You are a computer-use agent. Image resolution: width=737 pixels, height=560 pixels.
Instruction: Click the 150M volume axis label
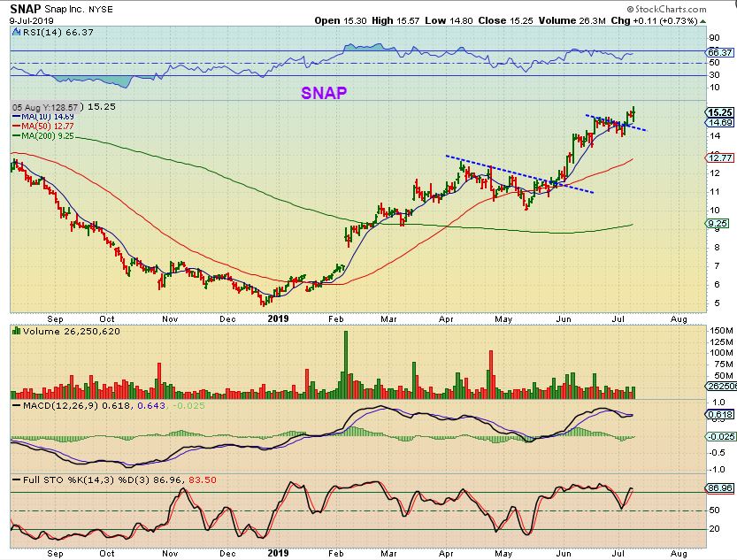point(721,331)
